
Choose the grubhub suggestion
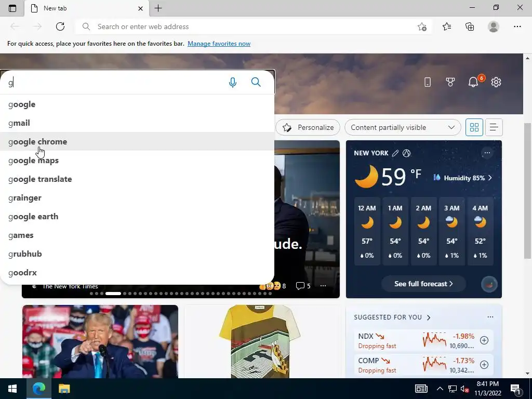coord(137,254)
